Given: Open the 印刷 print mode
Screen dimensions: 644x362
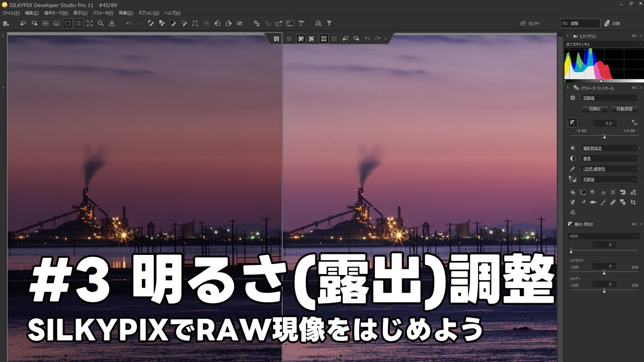Looking at the screenshot, I should click(x=612, y=23).
